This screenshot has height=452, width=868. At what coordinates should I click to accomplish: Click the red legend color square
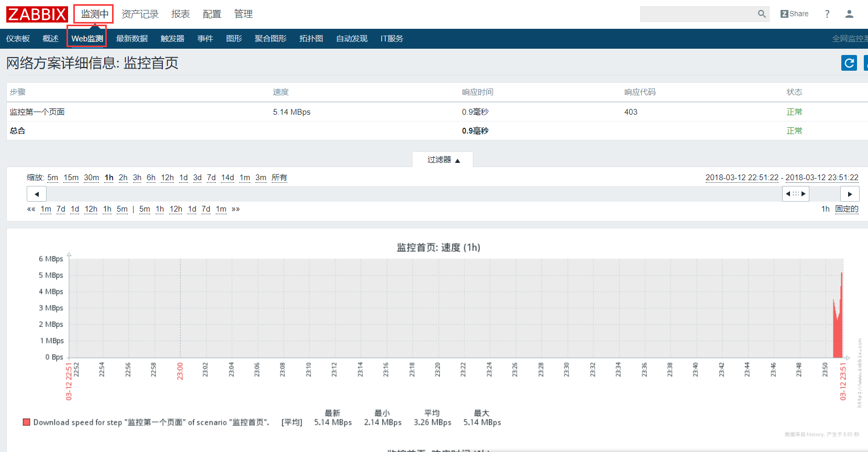click(26, 422)
